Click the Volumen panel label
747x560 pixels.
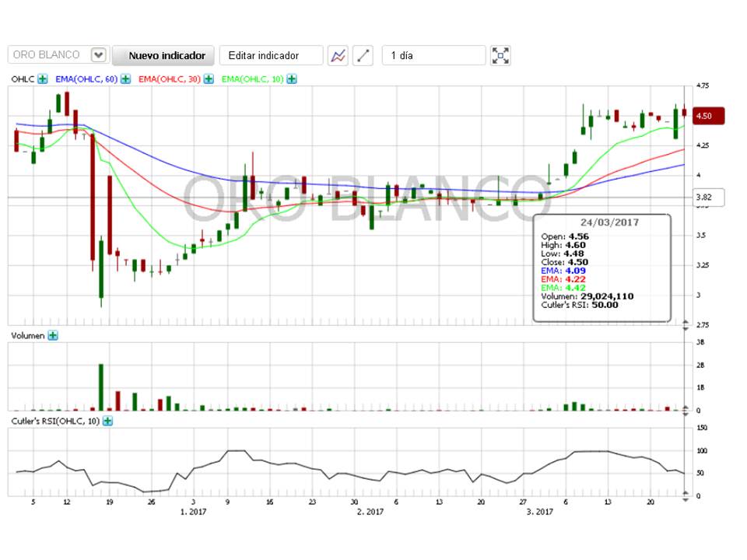(28, 336)
